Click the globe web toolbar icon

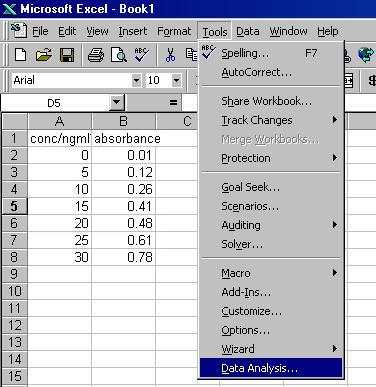(366, 55)
